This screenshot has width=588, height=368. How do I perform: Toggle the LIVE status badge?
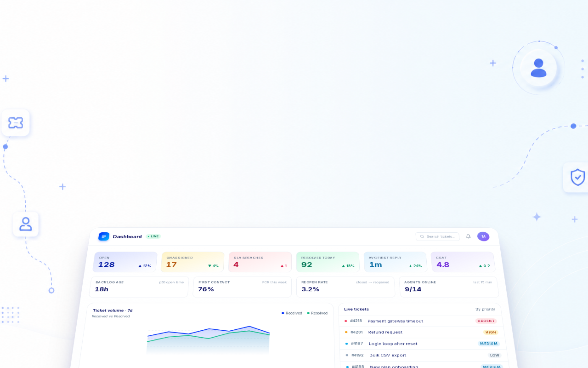(x=153, y=236)
